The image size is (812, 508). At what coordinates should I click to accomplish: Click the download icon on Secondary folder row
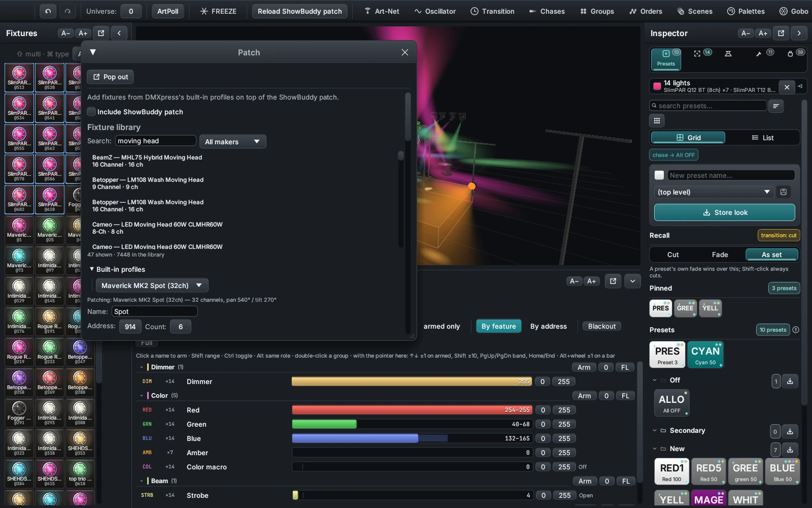(x=790, y=431)
